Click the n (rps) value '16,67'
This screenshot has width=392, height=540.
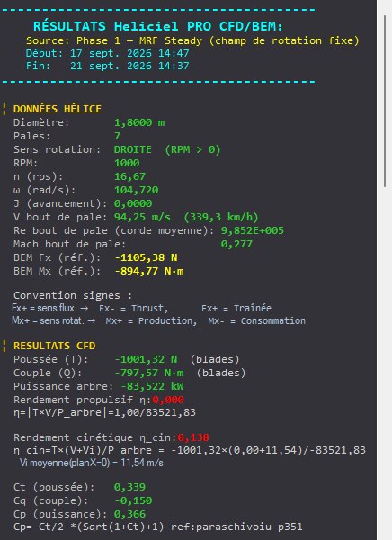tap(129, 176)
